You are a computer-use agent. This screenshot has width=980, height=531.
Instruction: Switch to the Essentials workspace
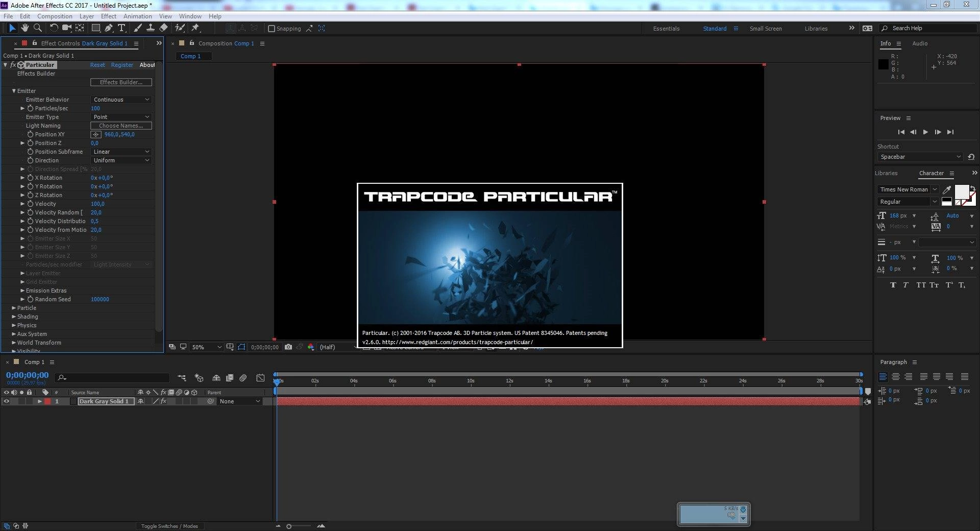pos(666,29)
